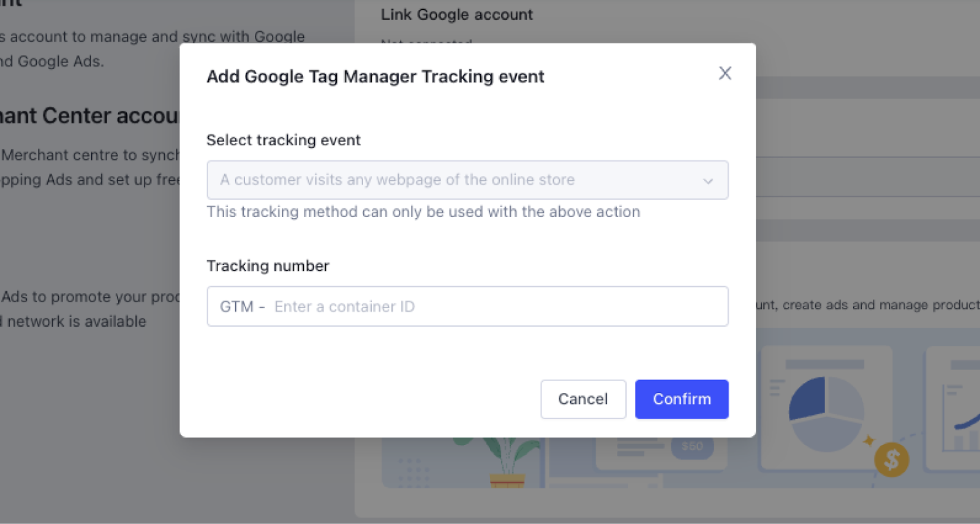Screen dimensions: 980x524
Task: Click the Cancel button
Action: pos(583,399)
